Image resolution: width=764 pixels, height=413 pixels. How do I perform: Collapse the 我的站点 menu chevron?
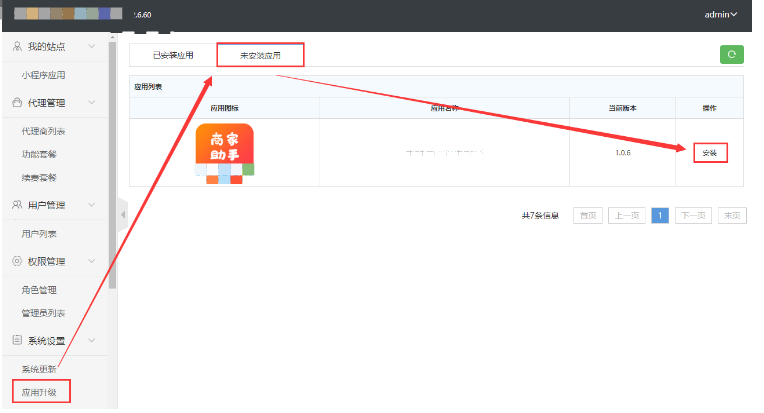[92, 46]
